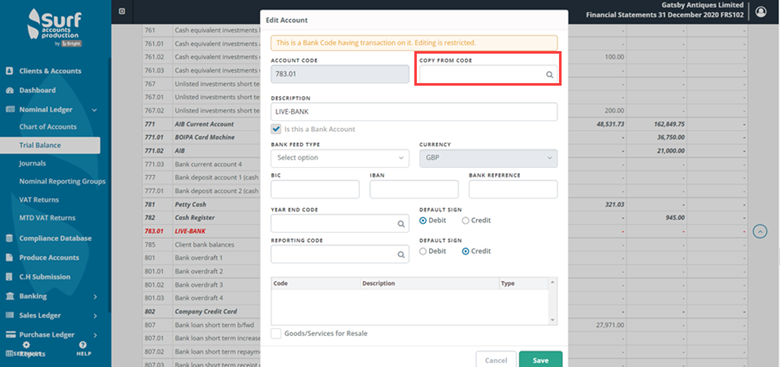Click into the Description text field
The image size is (780, 367).
pyautogui.click(x=414, y=112)
